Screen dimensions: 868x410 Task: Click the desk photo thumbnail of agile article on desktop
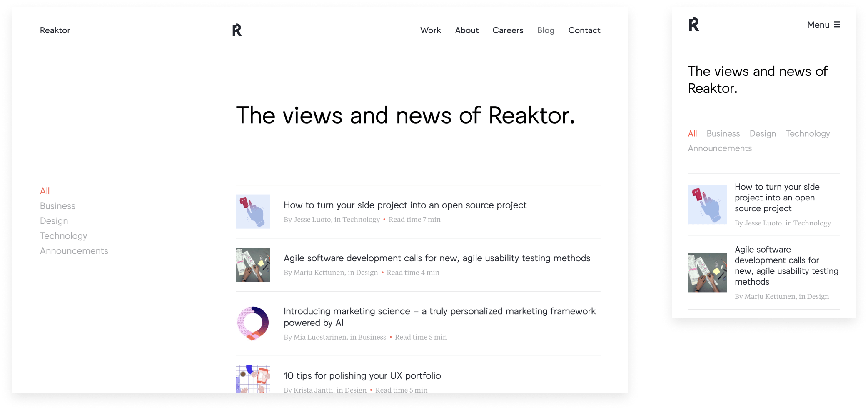tap(253, 265)
